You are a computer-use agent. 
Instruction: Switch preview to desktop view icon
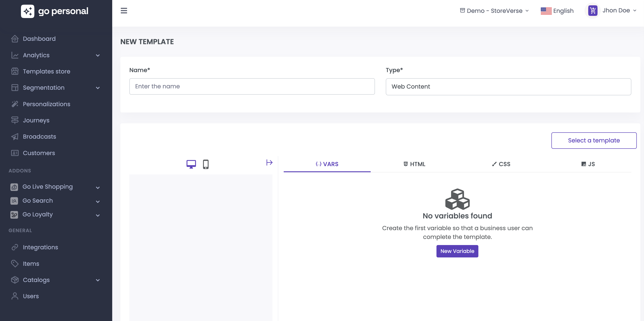(191, 164)
